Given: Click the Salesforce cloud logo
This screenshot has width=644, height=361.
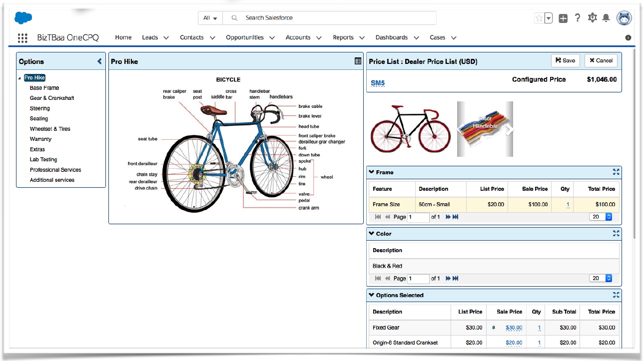Looking at the screenshot, I should 23,18.
